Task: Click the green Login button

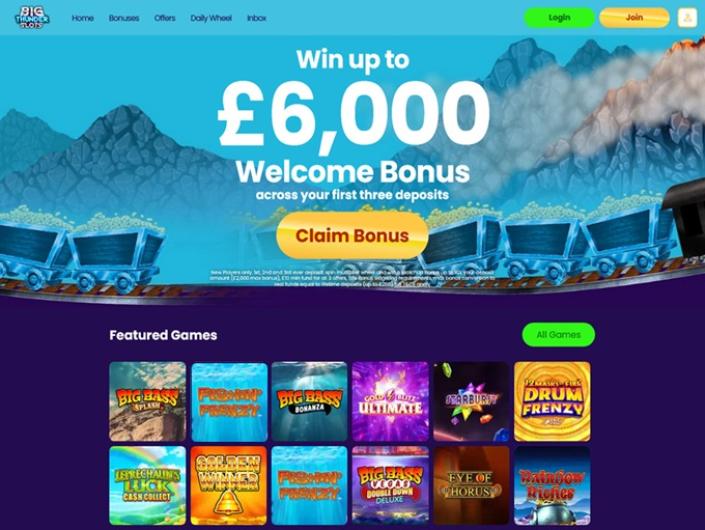Action: click(x=559, y=18)
